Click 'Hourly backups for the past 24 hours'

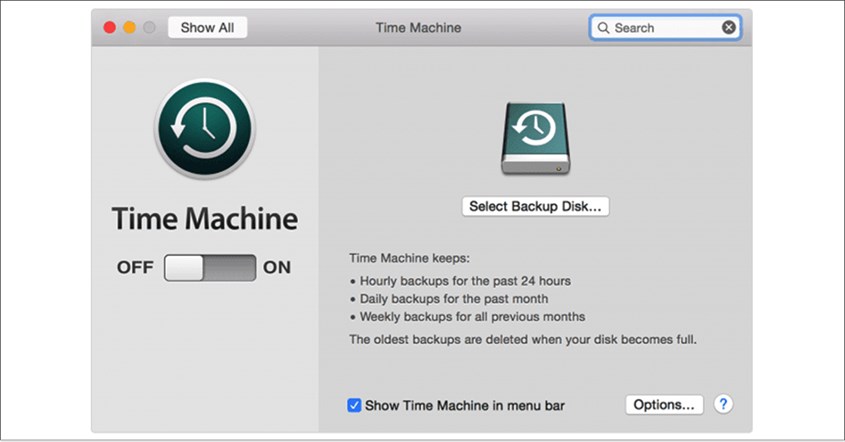[465, 281]
